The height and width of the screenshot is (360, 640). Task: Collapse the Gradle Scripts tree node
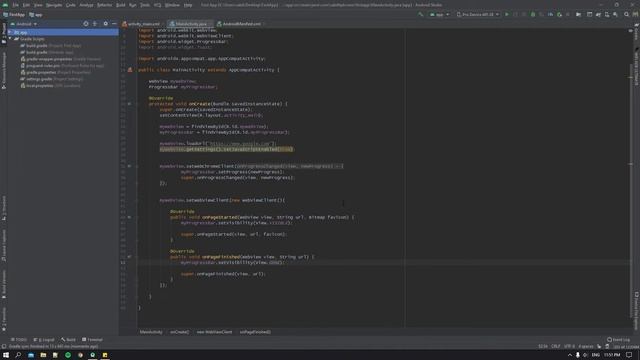[x=10, y=39]
